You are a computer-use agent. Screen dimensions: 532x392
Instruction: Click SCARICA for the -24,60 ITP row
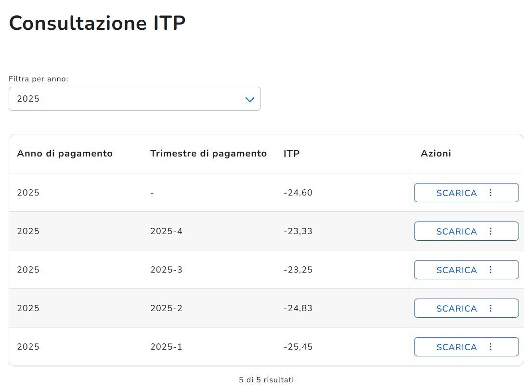tap(456, 193)
